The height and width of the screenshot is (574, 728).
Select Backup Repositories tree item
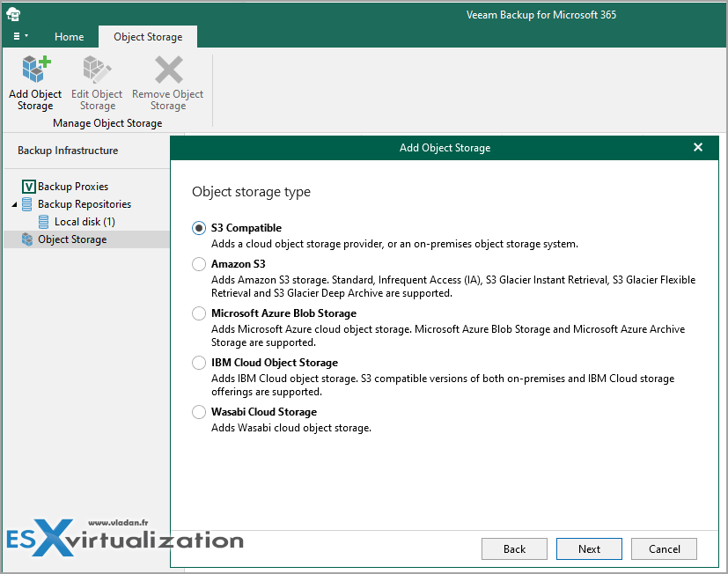[85, 204]
